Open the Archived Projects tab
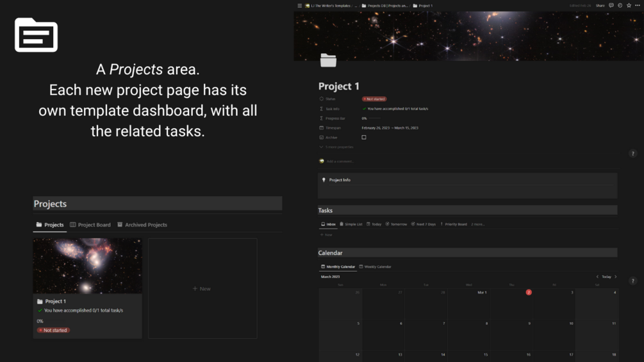644x362 pixels. [x=142, y=225]
